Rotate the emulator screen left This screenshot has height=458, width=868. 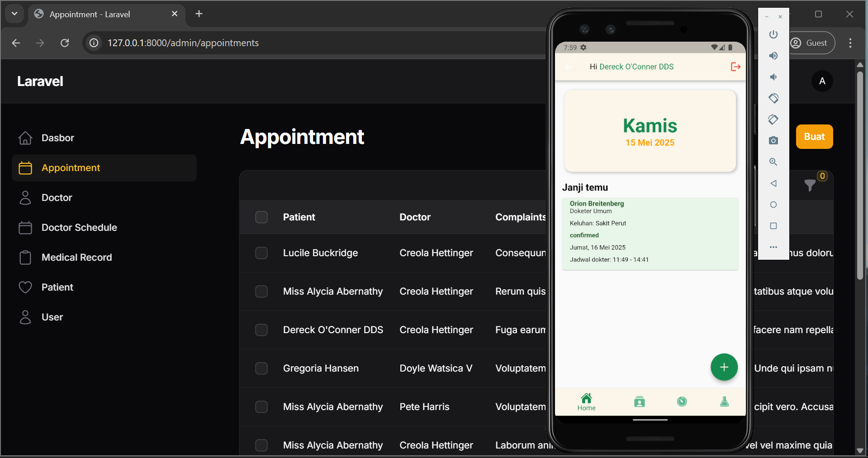(x=773, y=98)
